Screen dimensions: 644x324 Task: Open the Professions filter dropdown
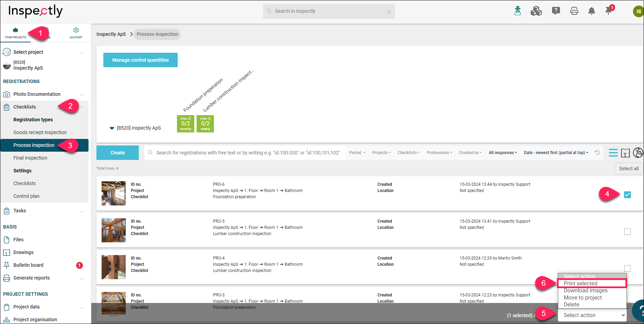(x=439, y=153)
